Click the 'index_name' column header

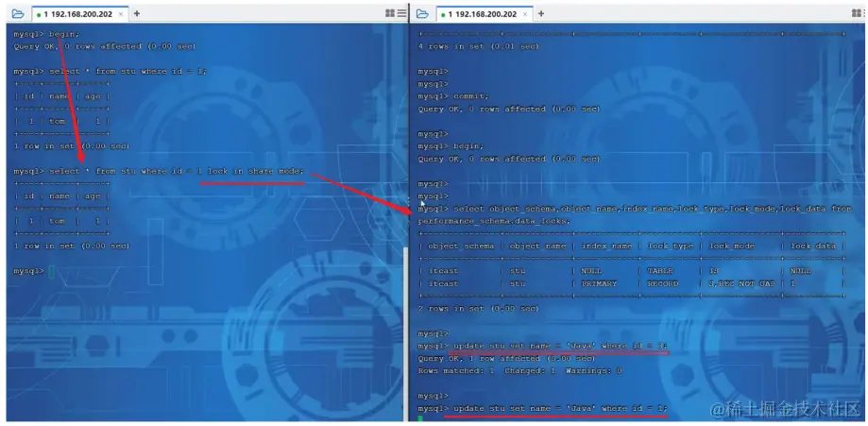606,246
